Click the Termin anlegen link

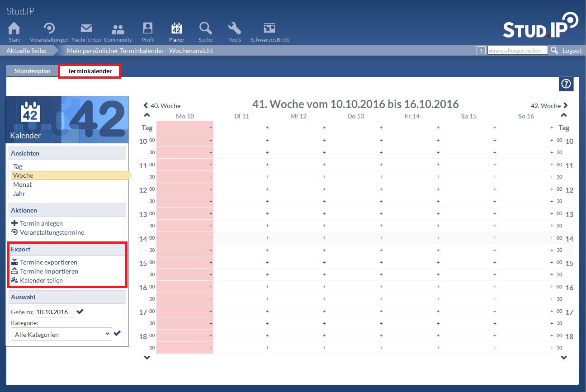pyautogui.click(x=41, y=223)
